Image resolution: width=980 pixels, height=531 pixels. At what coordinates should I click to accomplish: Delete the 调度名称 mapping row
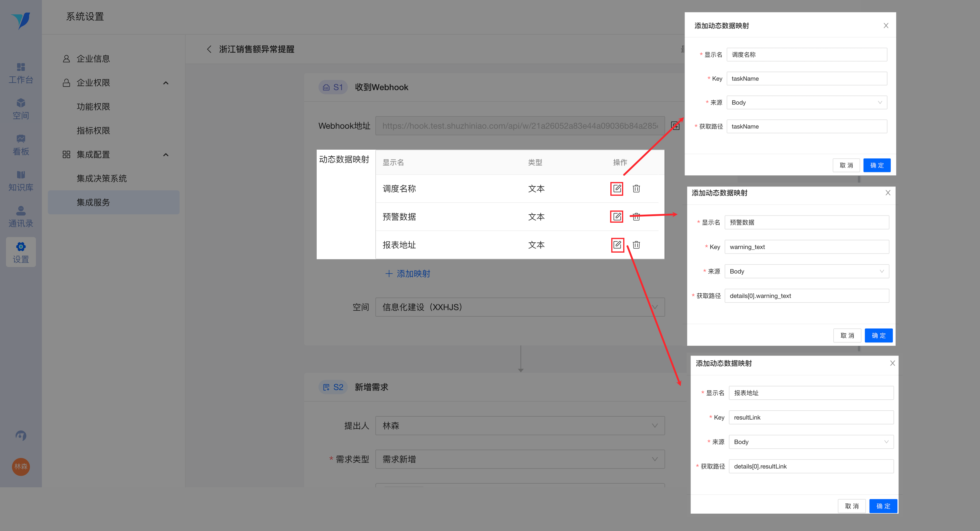(636, 189)
